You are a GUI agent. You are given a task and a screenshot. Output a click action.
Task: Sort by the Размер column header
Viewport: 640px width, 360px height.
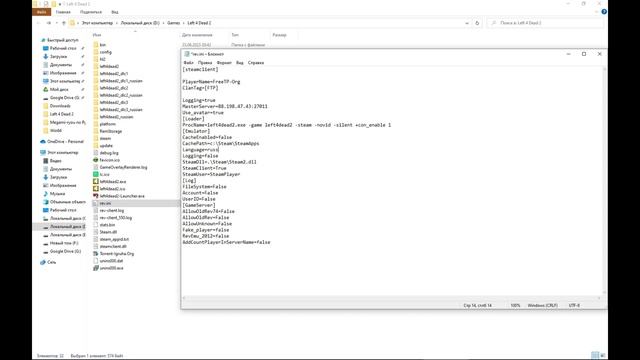(280, 35)
